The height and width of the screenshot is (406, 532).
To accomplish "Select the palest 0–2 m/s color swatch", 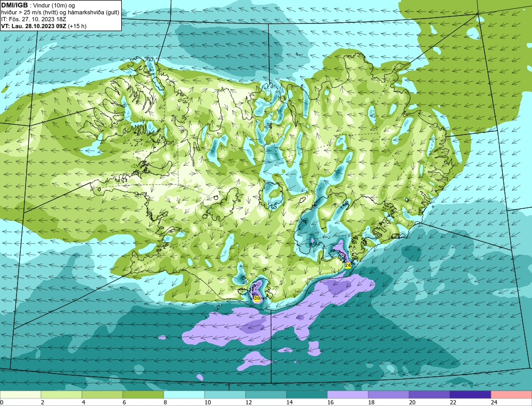I will [20, 395].
